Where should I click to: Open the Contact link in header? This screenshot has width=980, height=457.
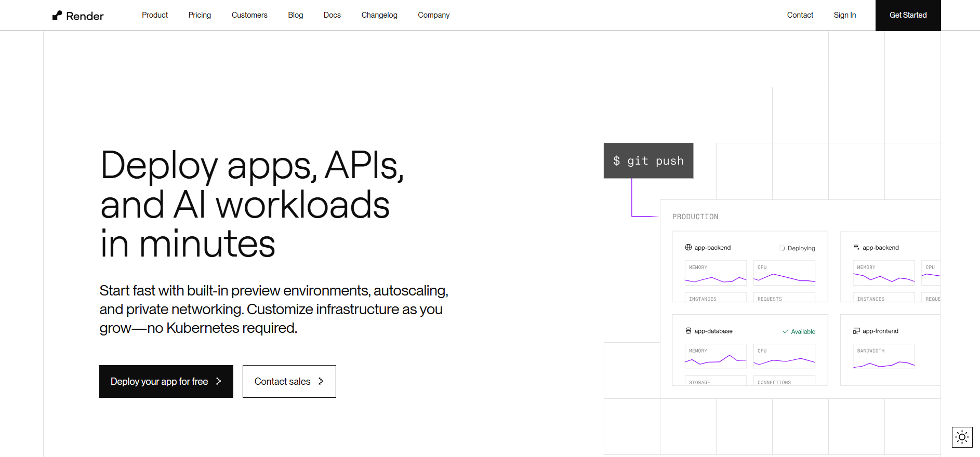point(800,15)
